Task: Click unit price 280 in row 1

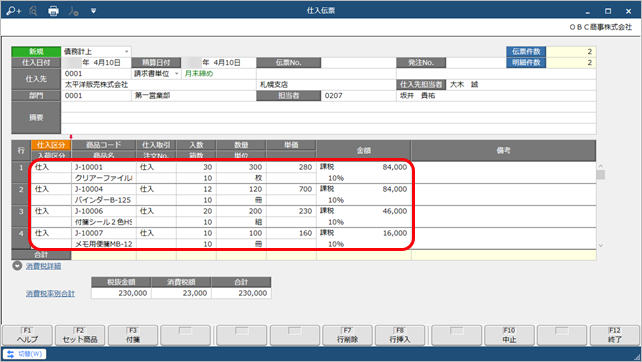Action: tap(291, 167)
